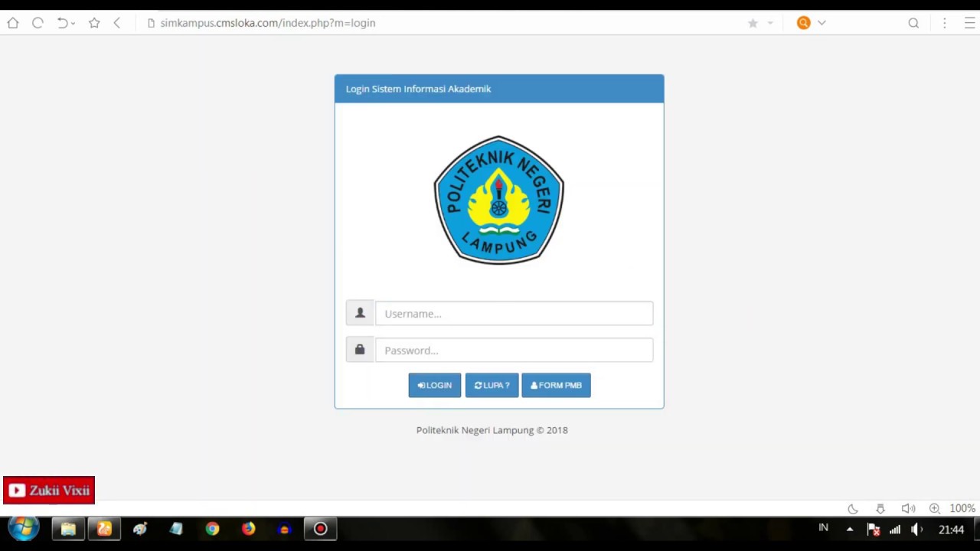The image size is (980, 551).
Task: Open the magnifier search icon
Action: (x=913, y=23)
